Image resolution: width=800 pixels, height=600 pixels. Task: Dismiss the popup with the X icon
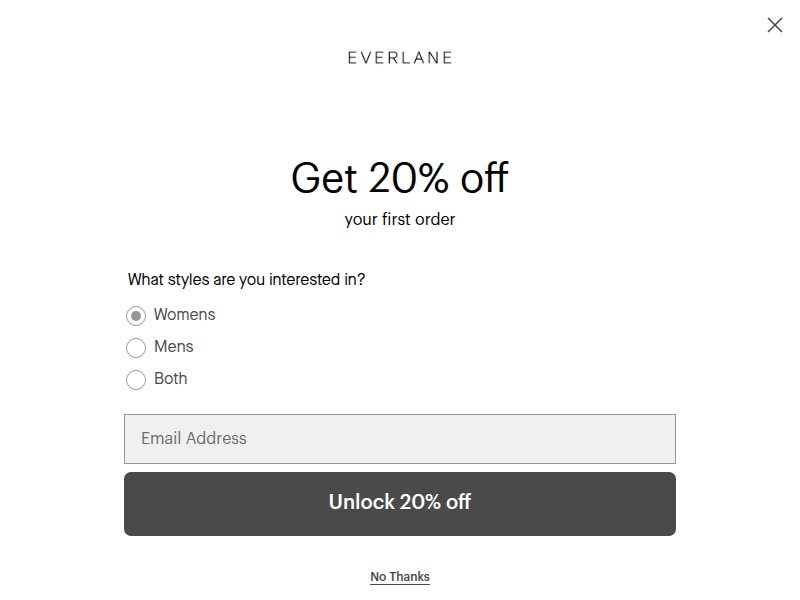[x=775, y=25]
